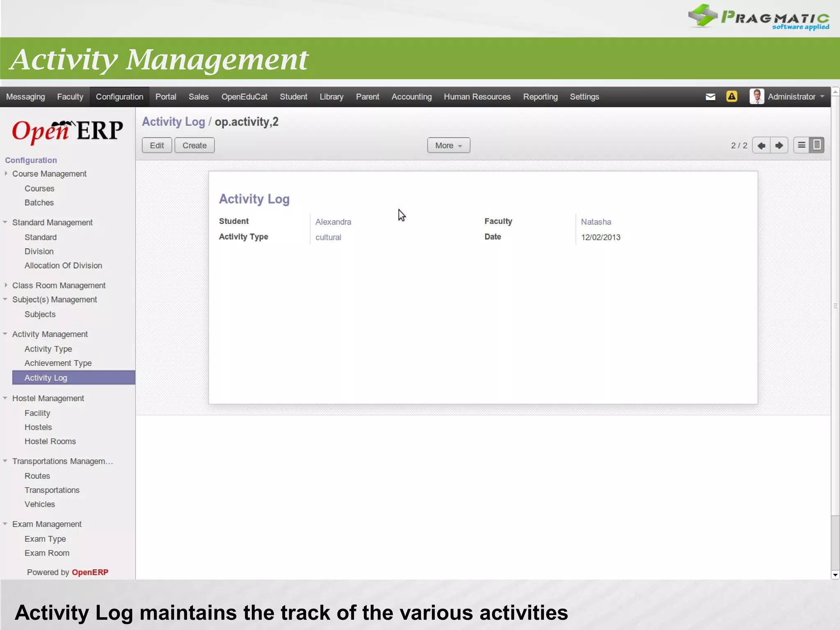840x630 pixels.
Task: Open the Reporting menu
Action: [x=540, y=97]
